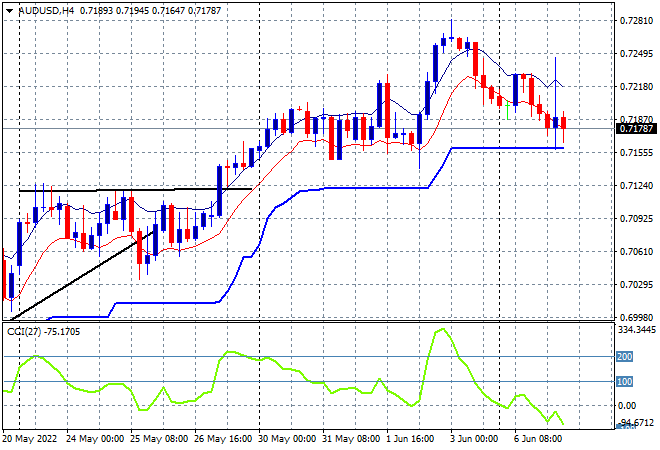Click the time axis label 6 Jun 08:00
Viewport: 660px width, 450px height.
click(x=538, y=439)
